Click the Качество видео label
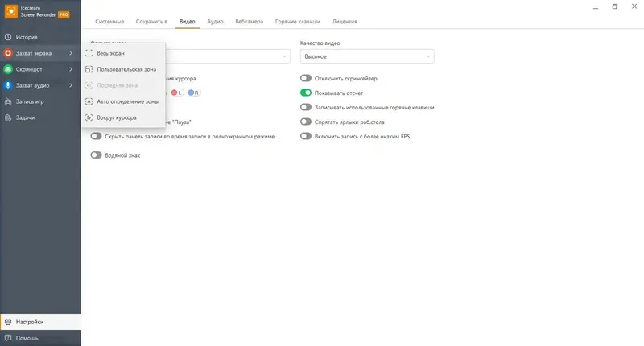644x346 pixels. (320, 43)
